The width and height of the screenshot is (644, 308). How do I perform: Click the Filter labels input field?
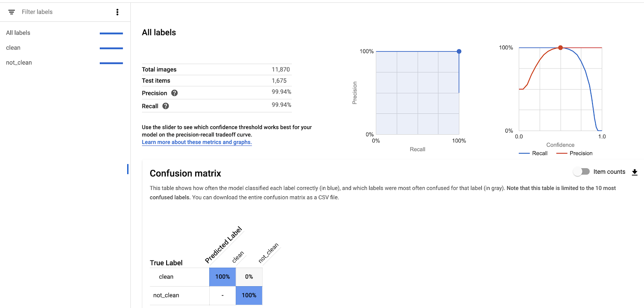tap(60, 12)
